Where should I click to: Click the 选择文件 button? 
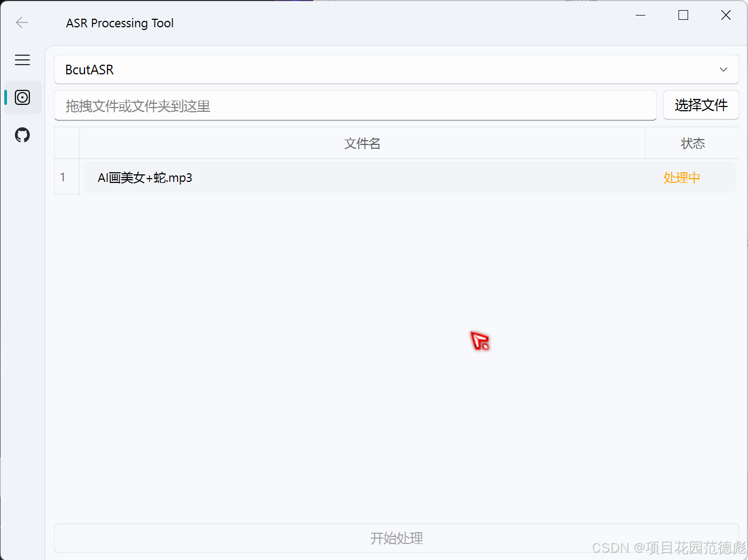click(701, 105)
